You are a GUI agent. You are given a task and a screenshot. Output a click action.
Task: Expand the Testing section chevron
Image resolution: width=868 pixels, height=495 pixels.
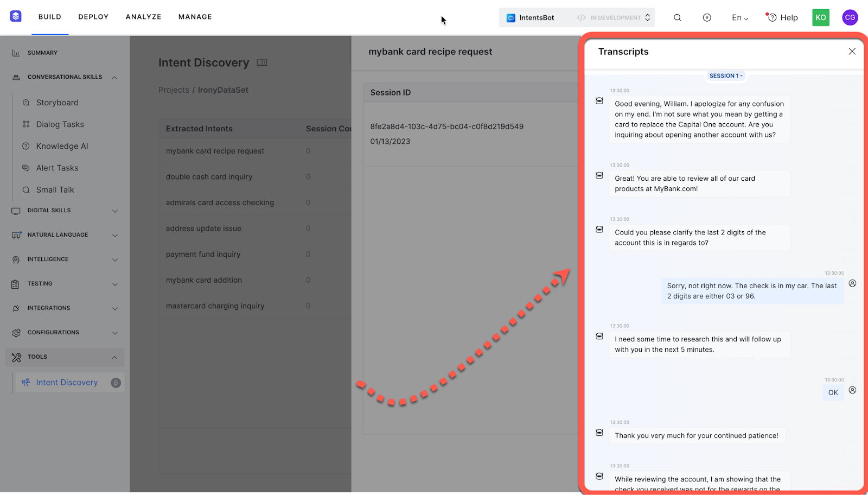pyautogui.click(x=114, y=284)
